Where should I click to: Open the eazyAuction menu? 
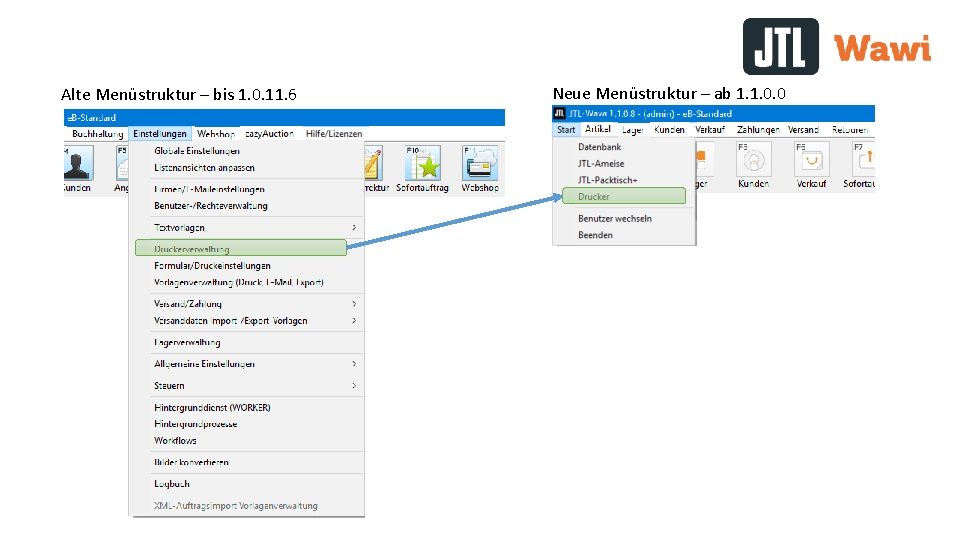[x=269, y=133]
